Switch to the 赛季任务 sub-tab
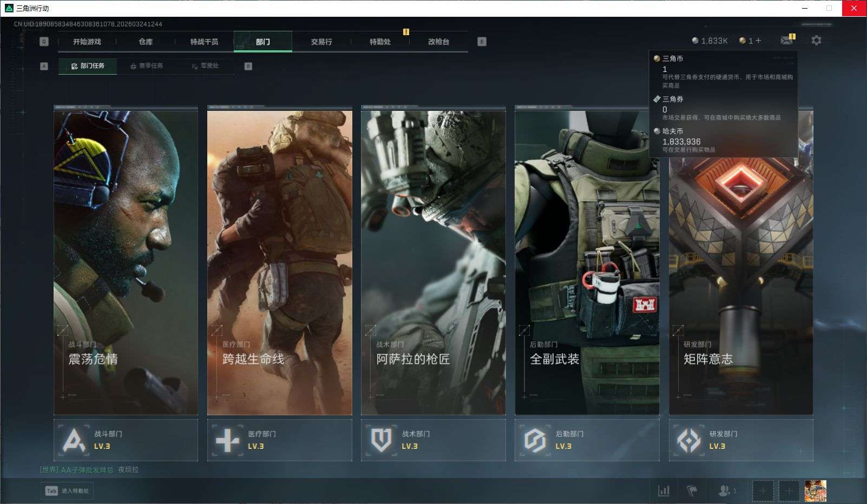 point(147,66)
